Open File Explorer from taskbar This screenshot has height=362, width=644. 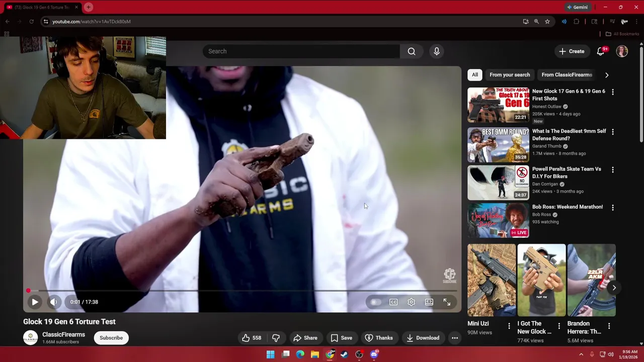coord(315,354)
